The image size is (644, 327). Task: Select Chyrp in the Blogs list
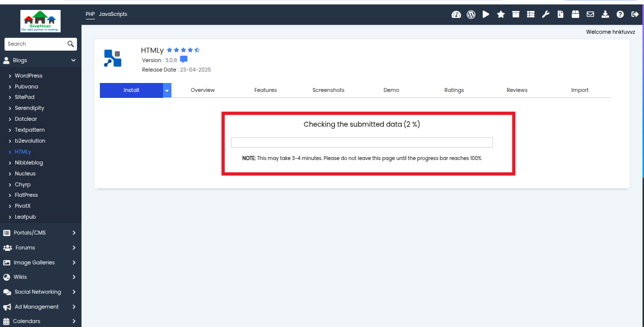pyautogui.click(x=22, y=184)
